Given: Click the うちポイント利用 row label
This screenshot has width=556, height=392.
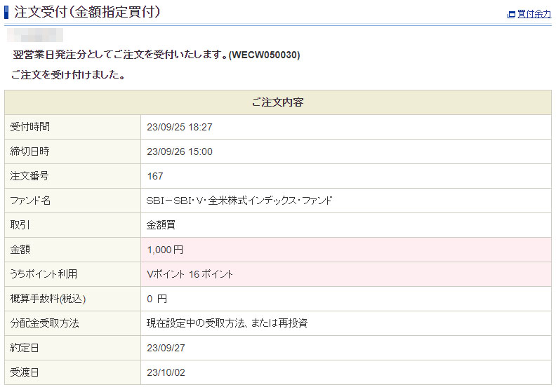Looking at the screenshot, I should [44, 274].
